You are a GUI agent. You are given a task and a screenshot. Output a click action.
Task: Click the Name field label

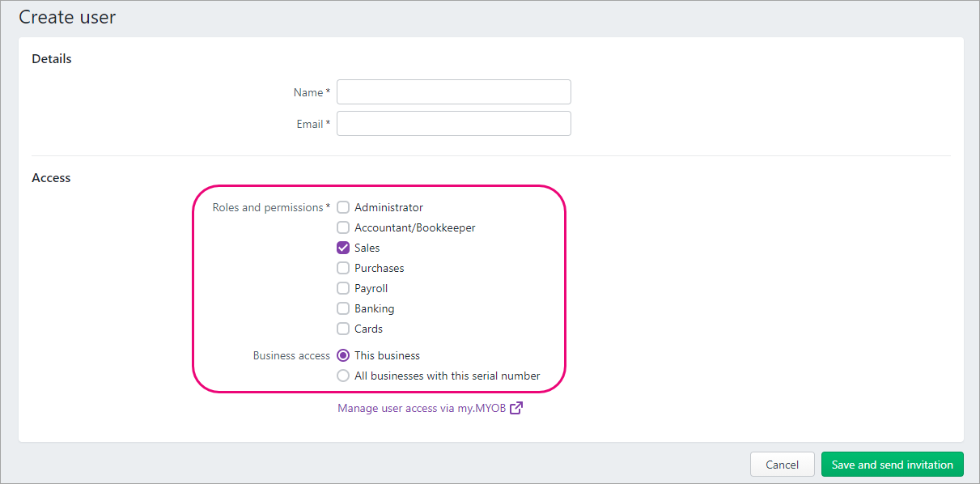pyautogui.click(x=308, y=92)
